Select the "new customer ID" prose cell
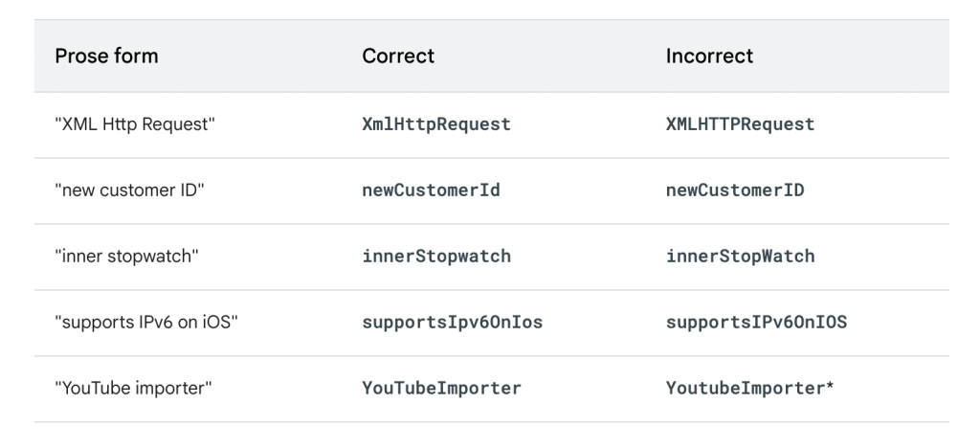The height and width of the screenshot is (448, 980). 129,190
